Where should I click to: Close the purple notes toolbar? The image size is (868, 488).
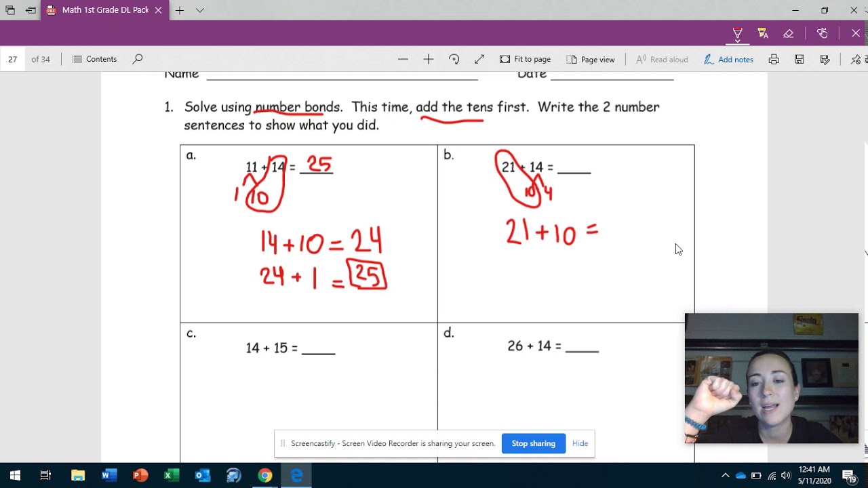[x=856, y=33]
